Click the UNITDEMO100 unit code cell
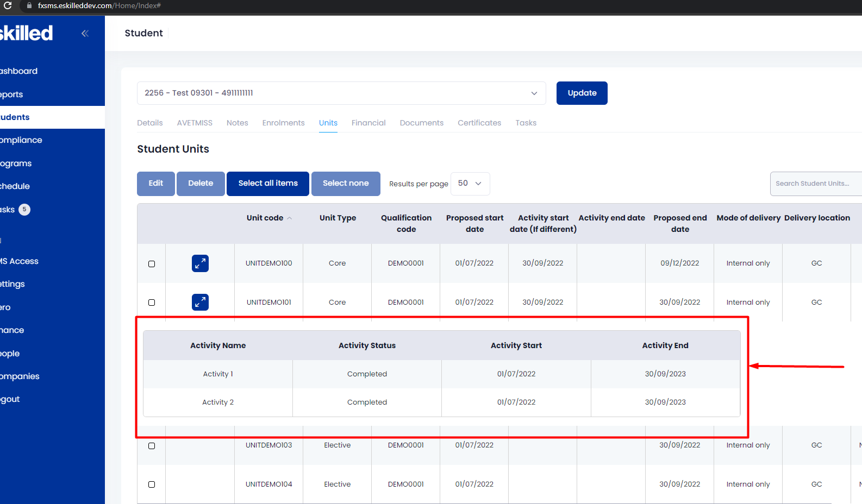The height and width of the screenshot is (504, 862). (x=268, y=263)
